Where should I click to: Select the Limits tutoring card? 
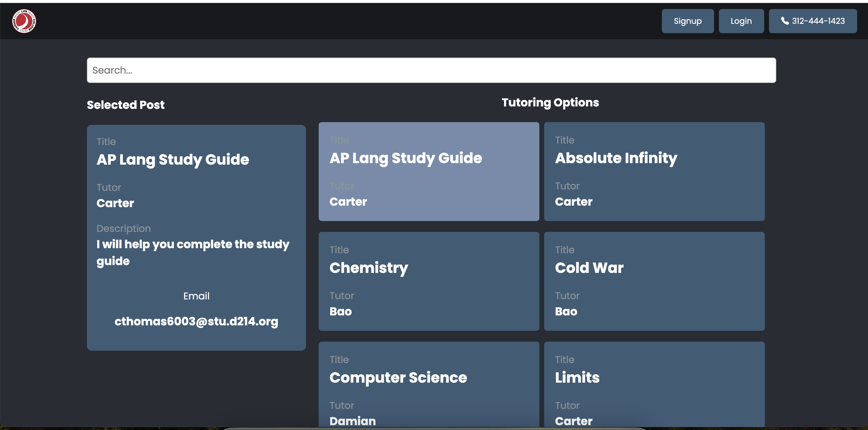click(x=654, y=384)
